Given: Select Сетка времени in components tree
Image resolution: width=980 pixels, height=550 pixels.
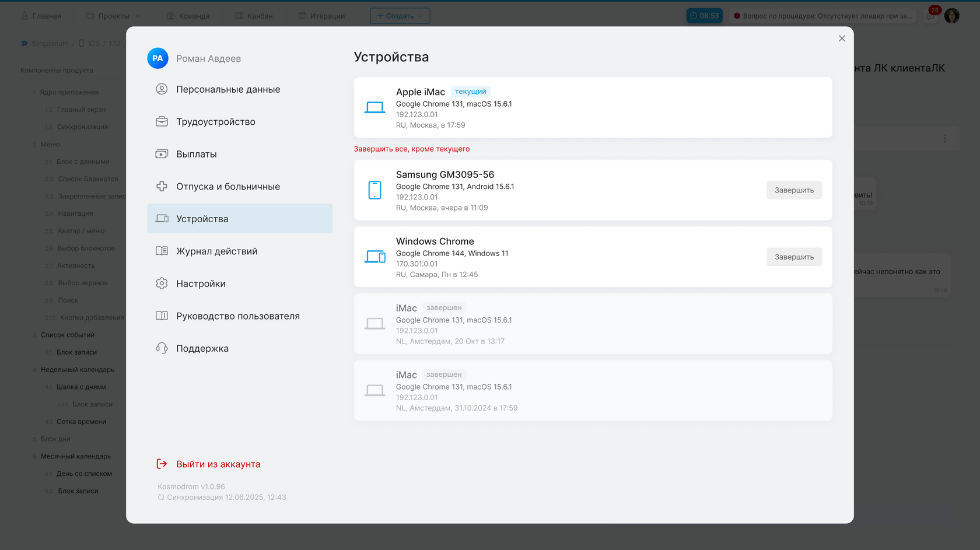Looking at the screenshot, I should click(81, 422).
